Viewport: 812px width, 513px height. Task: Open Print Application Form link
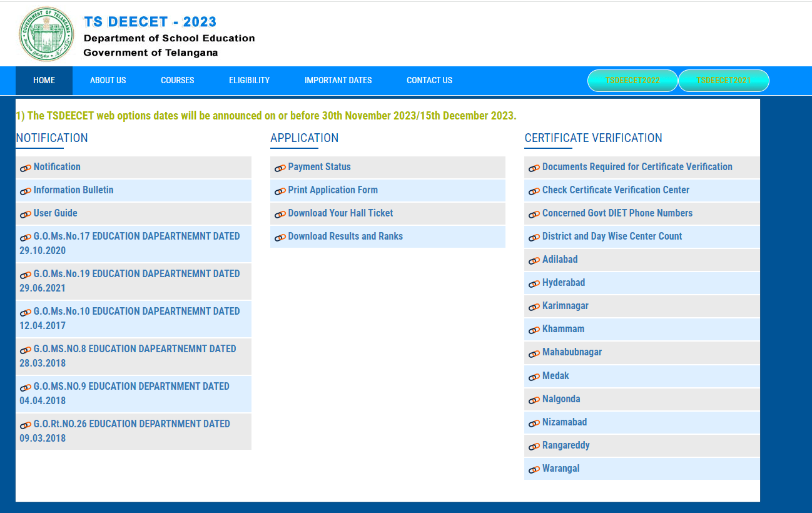tap(333, 190)
